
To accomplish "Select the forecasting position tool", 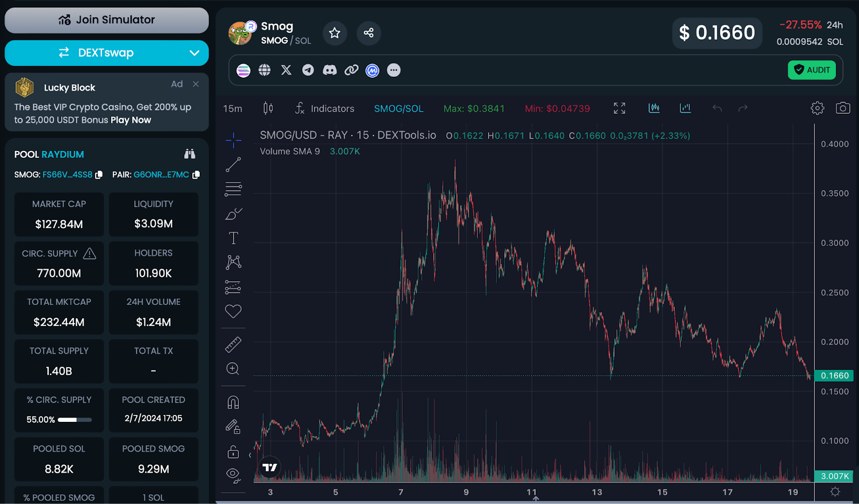I will [233, 287].
